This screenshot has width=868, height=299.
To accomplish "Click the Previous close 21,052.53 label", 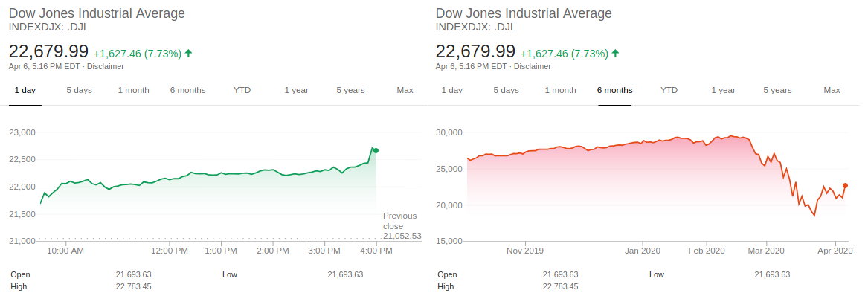I will pos(402,225).
